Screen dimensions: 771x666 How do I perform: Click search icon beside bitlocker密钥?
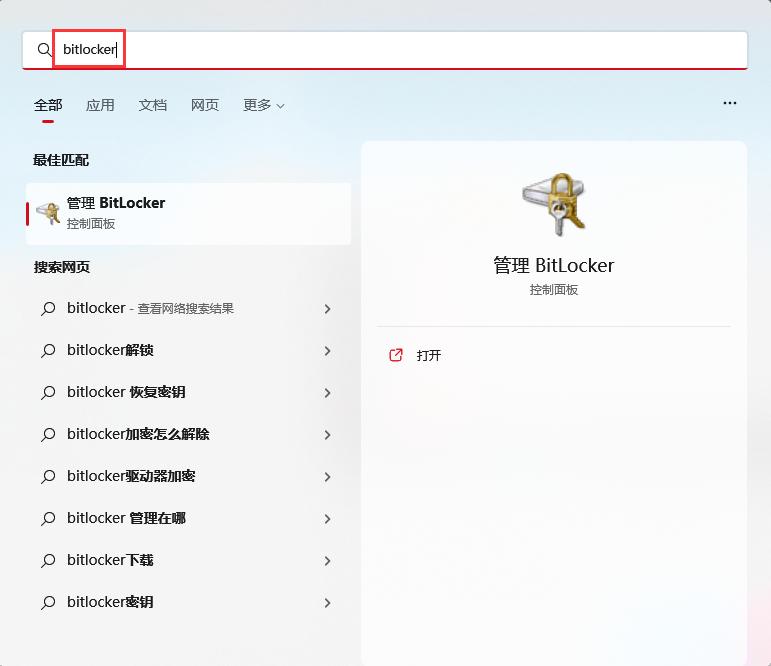[48, 603]
